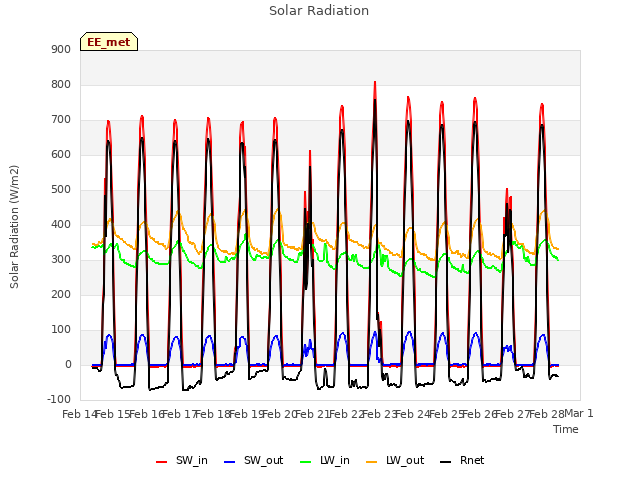Click the Solar Radiation chart title
Screen dimensions: 640x480
coord(319,11)
